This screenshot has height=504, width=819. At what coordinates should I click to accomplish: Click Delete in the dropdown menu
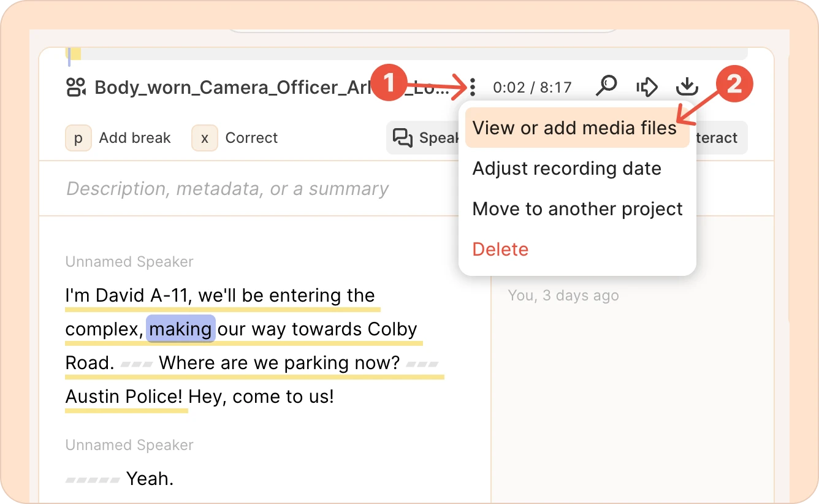pyautogui.click(x=500, y=250)
